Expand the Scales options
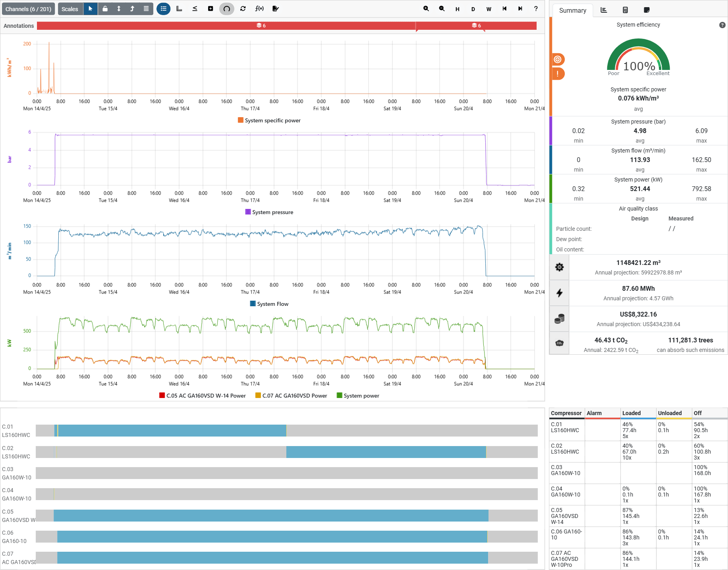Image resolution: width=728 pixels, height=570 pixels. tap(70, 9)
